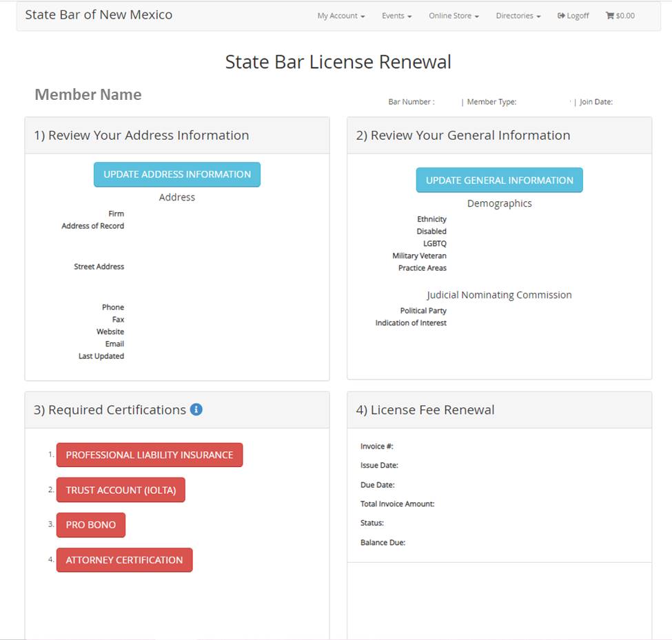Click the 'Invoice #:' label
Viewport: 672px width, 640px height.
click(x=377, y=446)
